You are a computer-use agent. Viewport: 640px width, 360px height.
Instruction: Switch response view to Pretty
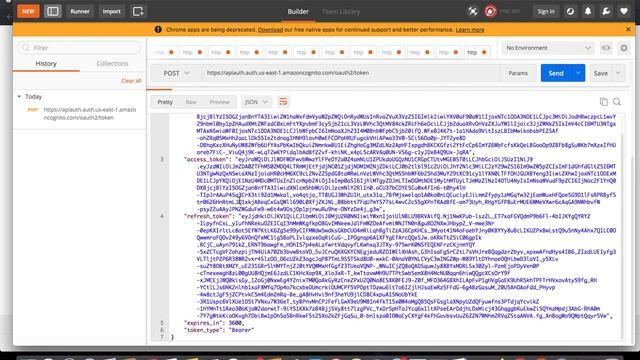[x=165, y=102]
